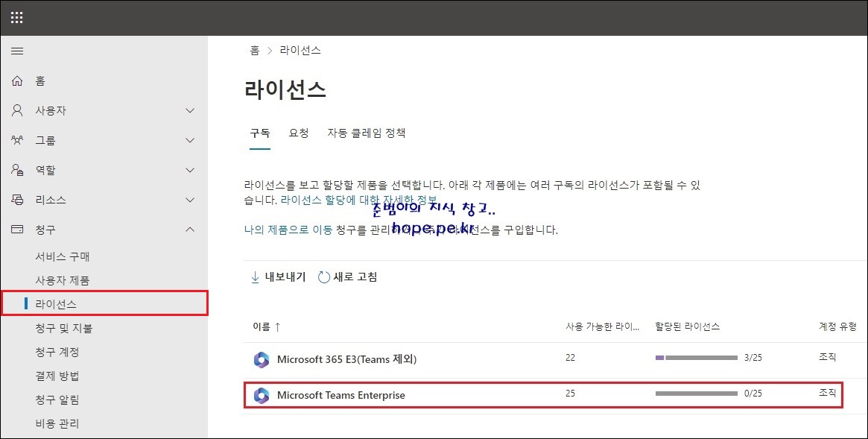Click the 그룹 people icon
The height and width of the screenshot is (439, 868).
pyautogui.click(x=17, y=140)
